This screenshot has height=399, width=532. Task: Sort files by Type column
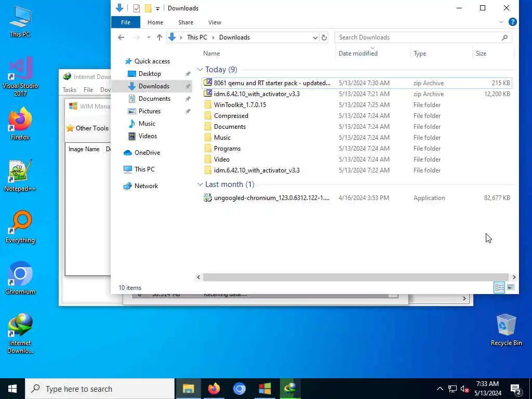tap(420, 54)
